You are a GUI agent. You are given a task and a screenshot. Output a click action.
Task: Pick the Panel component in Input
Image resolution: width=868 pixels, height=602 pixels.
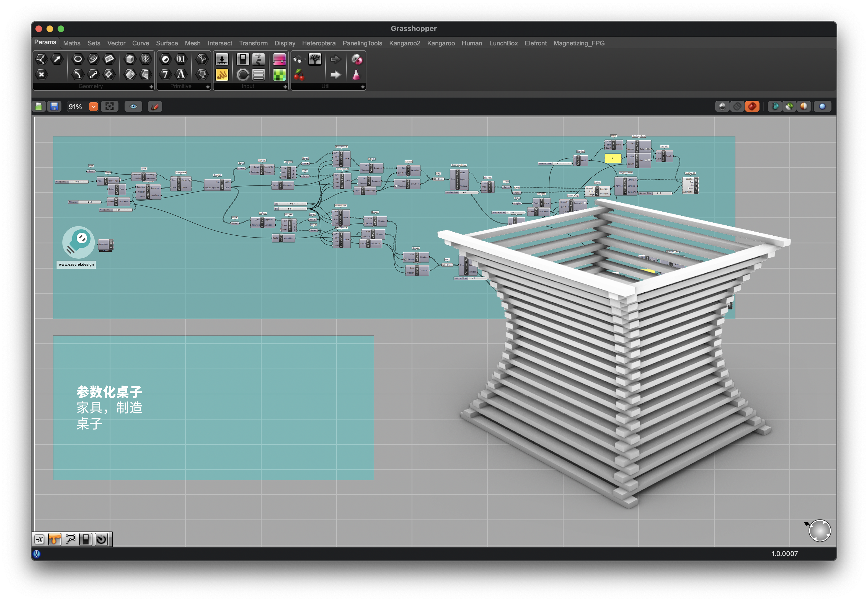coord(222,75)
